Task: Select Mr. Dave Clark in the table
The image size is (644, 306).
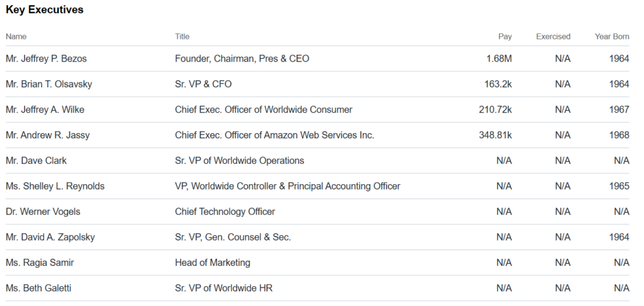Action: pyautogui.click(x=36, y=160)
